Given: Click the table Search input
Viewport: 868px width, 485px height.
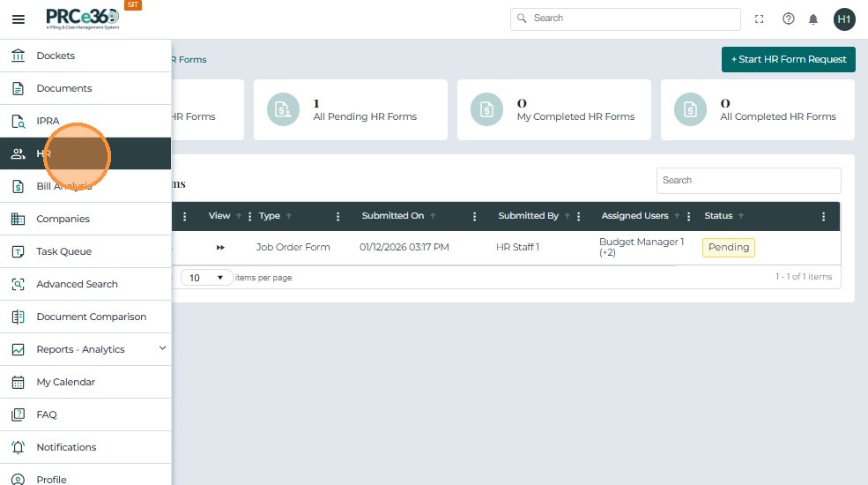Looking at the screenshot, I should click(748, 181).
